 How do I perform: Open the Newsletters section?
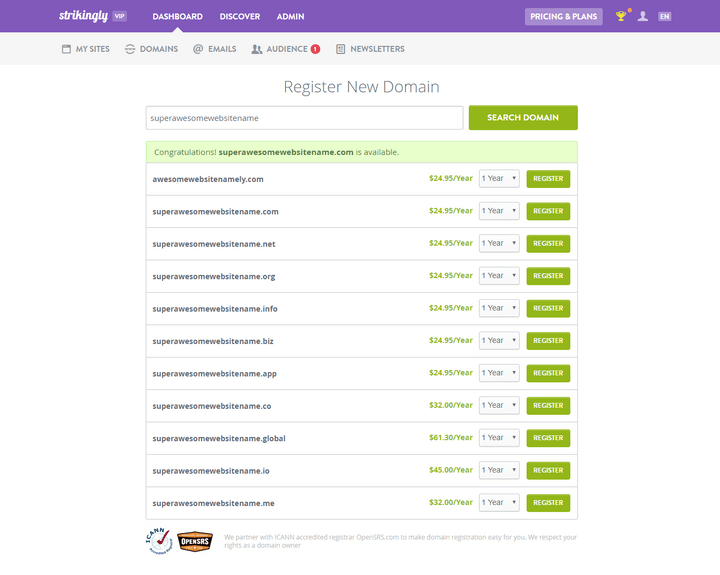click(371, 49)
